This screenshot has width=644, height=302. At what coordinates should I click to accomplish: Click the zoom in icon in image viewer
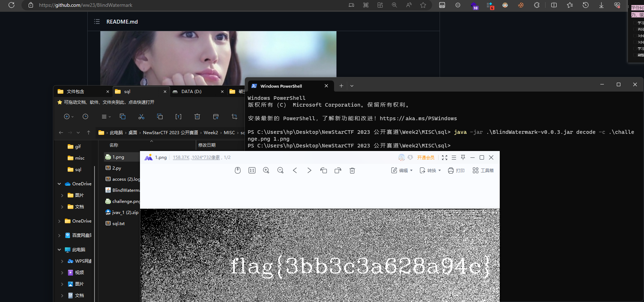(x=266, y=170)
